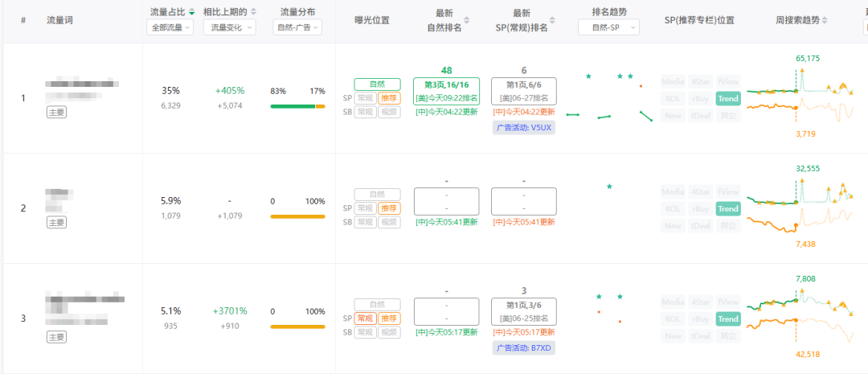
Task: Click the 35% traffic share value
Action: (170, 91)
